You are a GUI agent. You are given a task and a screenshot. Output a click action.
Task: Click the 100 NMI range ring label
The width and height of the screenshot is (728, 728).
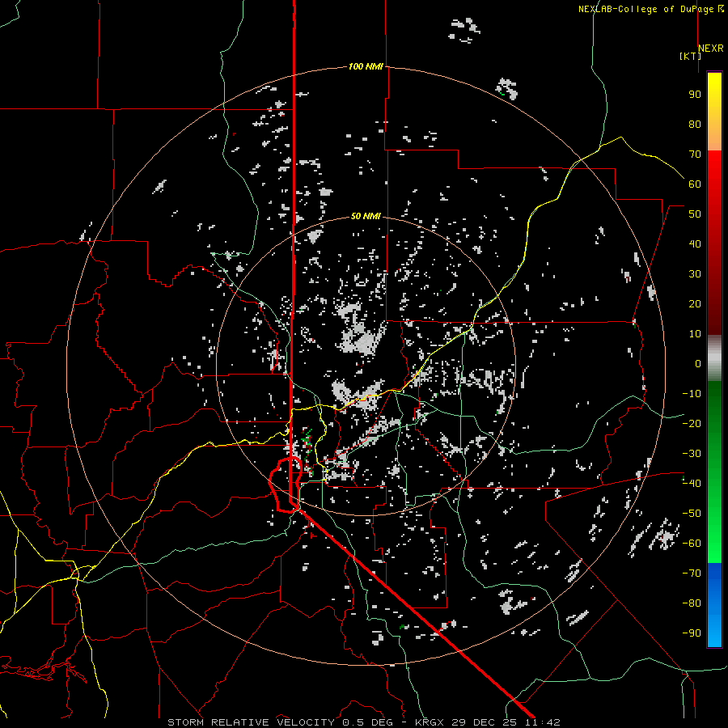pos(366,66)
